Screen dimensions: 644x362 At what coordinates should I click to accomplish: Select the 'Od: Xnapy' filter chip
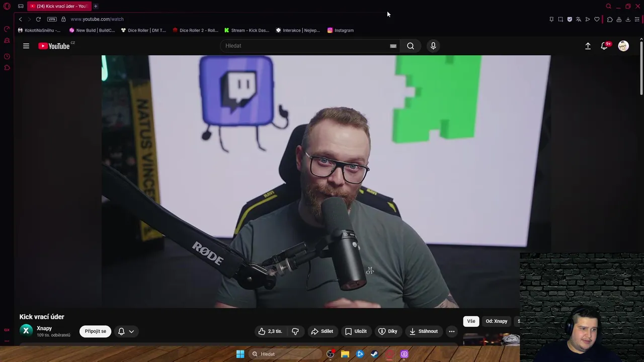coord(496,321)
